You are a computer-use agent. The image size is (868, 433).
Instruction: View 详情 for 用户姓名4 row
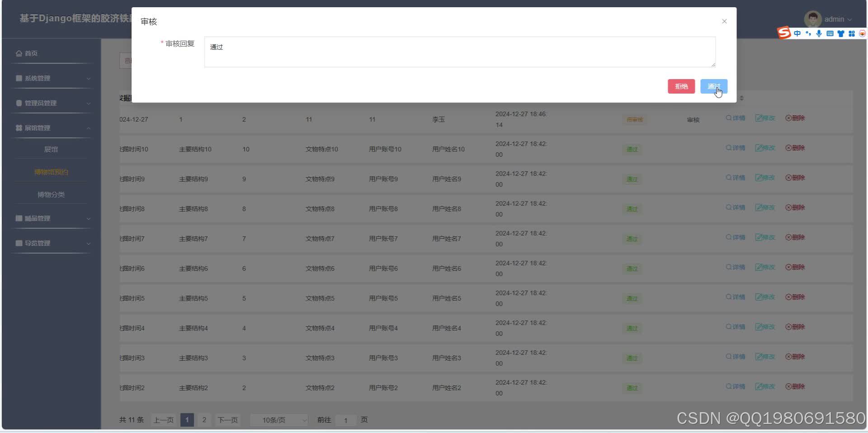(x=735, y=327)
